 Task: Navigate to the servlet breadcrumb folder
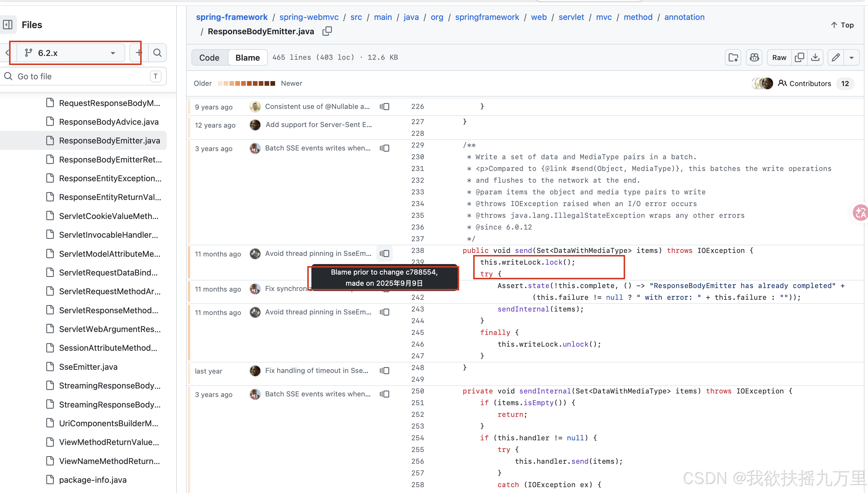pos(571,17)
